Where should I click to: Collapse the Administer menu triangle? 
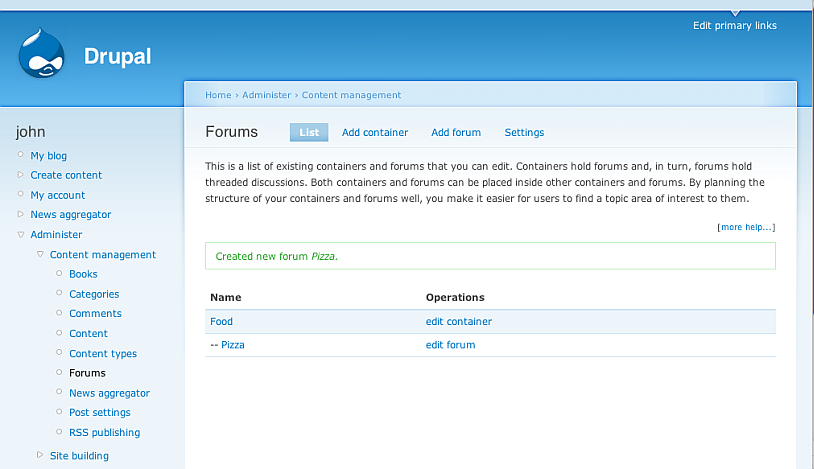(x=20, y=235)
